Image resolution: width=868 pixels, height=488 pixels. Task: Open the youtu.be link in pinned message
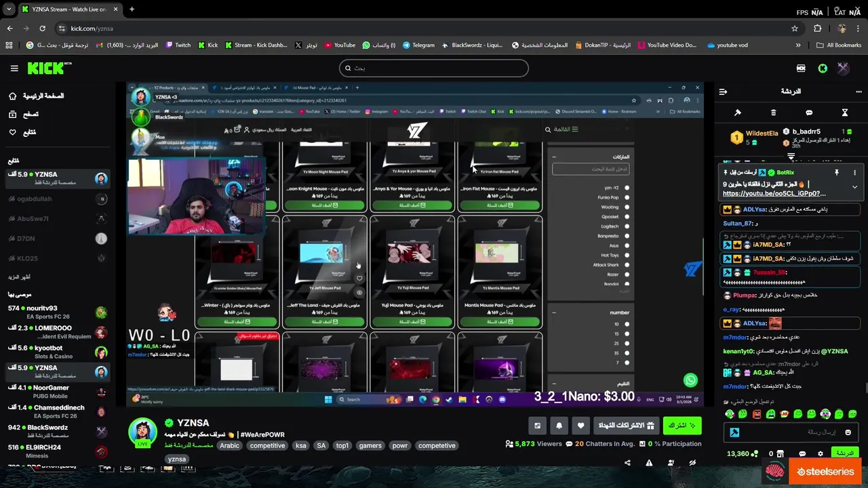click(x=774, y=193)
